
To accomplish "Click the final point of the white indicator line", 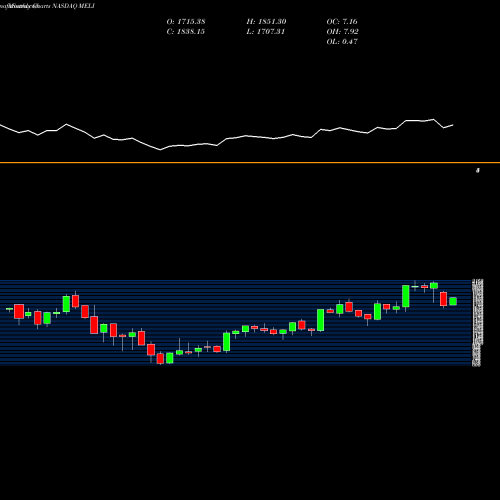I will [453, 125].
